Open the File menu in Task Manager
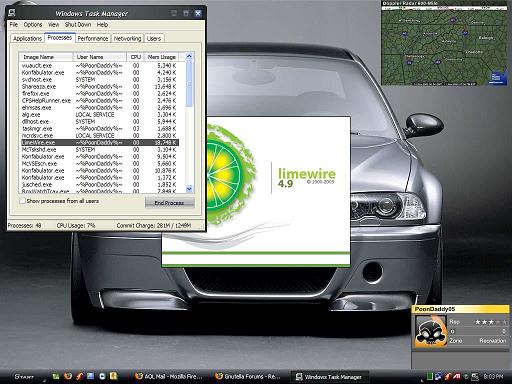 (14, 25)
